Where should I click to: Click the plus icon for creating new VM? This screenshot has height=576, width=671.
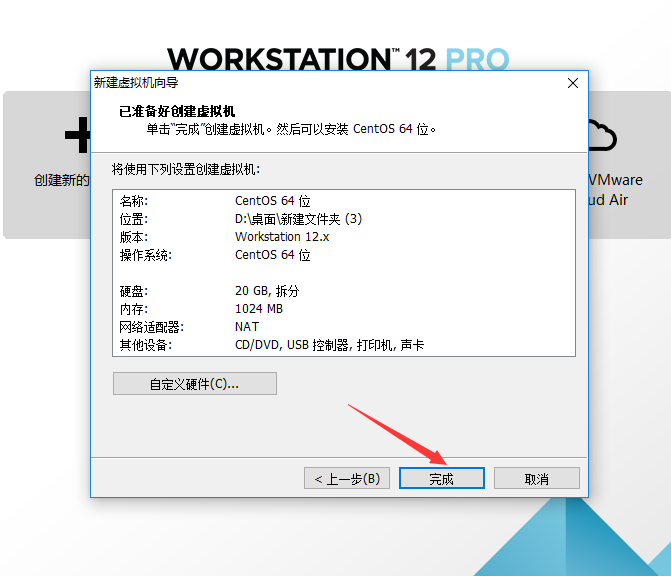(77, 135)
